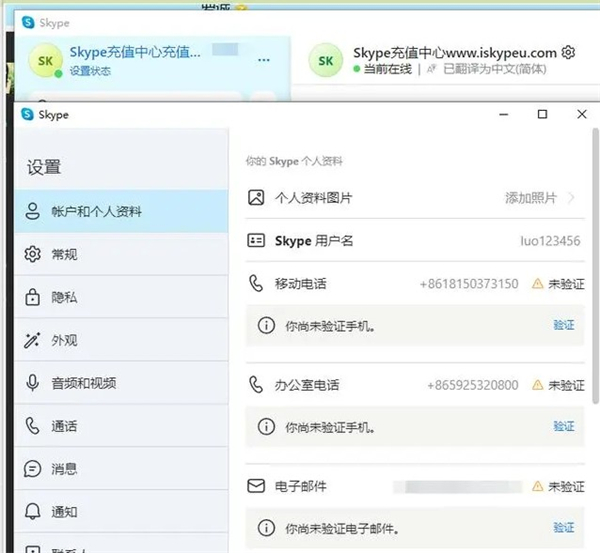Image resolution: width=600 pixels, height=553 pixels.
Task: Click the Skype logo in settings window title bar
Action: click(28, 114)
